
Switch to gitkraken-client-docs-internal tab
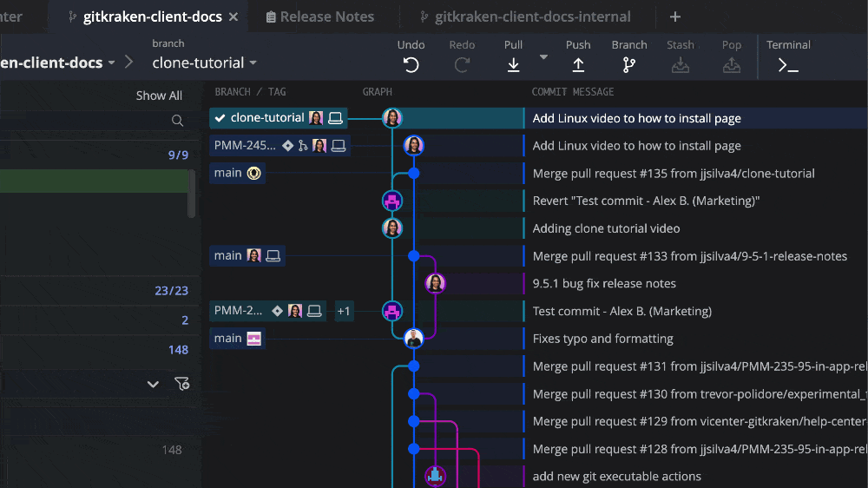tap(525, 16)
